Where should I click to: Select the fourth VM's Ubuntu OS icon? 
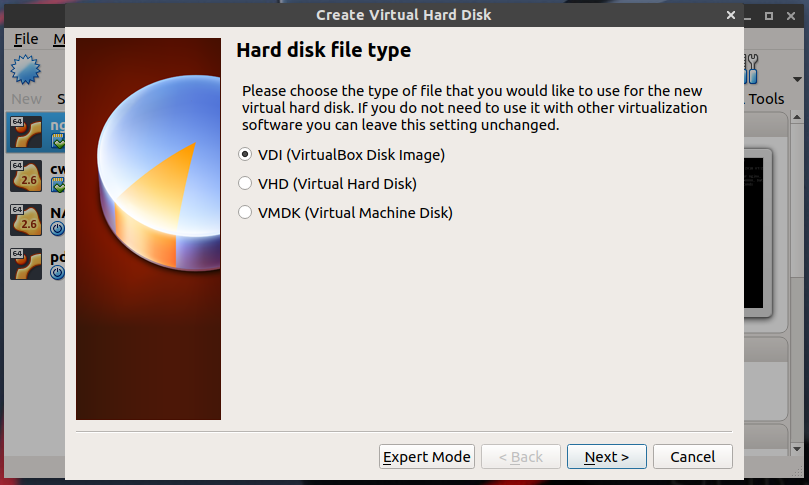(24, 265)
